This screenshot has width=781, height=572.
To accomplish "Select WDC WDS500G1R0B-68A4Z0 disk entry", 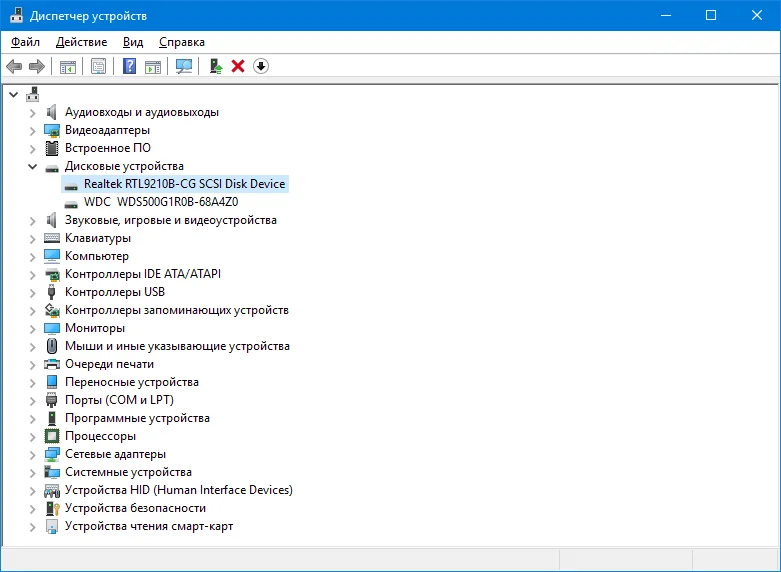I will click(161, 202).
